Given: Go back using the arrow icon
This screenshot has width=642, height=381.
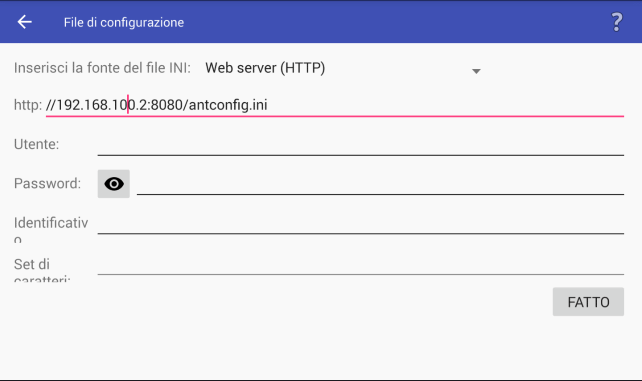Looking at the screenshot, I should [x=25, y=22].
